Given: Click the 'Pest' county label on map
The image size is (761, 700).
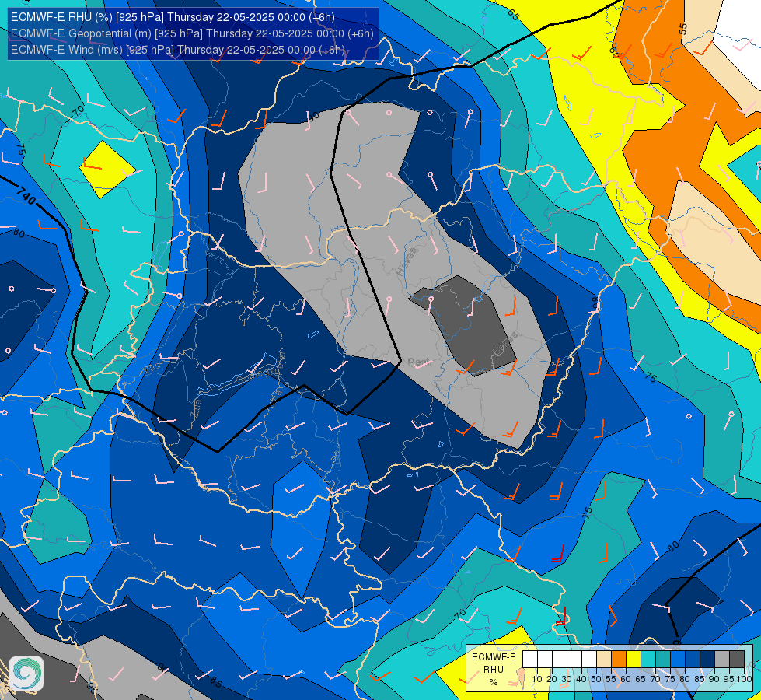Looking at the screenshot, I should click(418, 362).
